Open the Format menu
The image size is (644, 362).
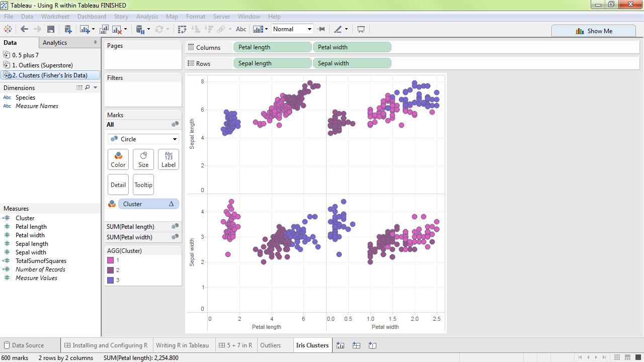pos(196,17)
